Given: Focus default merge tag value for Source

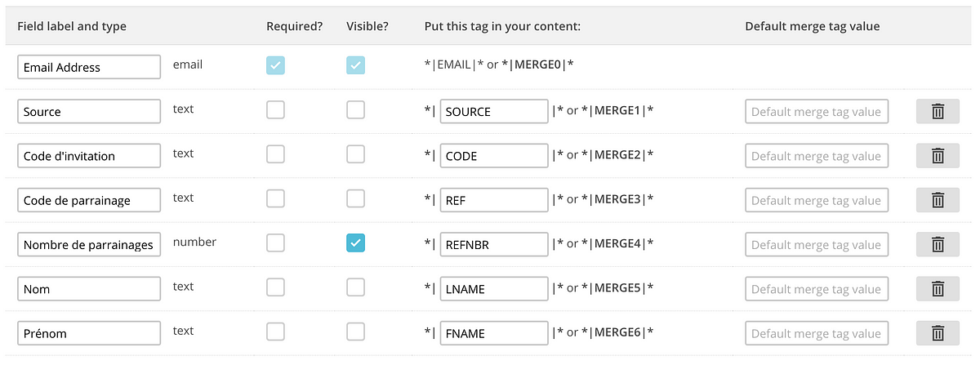Looking at the screenshot, I should click(817, 112).
